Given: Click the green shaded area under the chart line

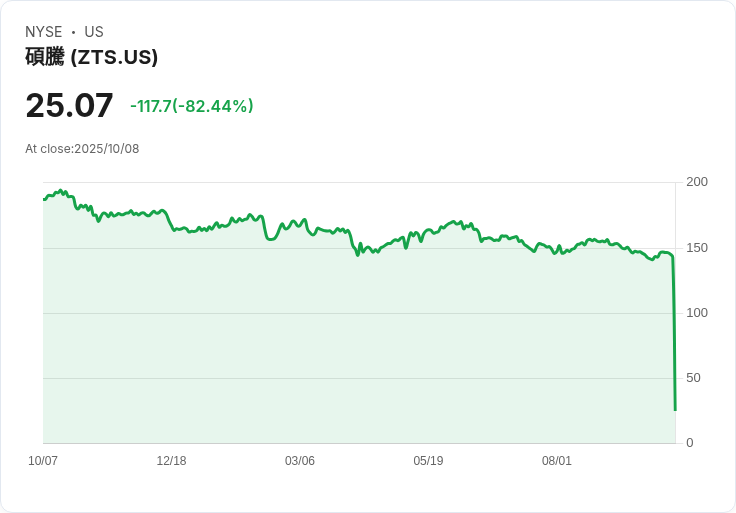Looking at the screenshot, I should tap(350, 350).
